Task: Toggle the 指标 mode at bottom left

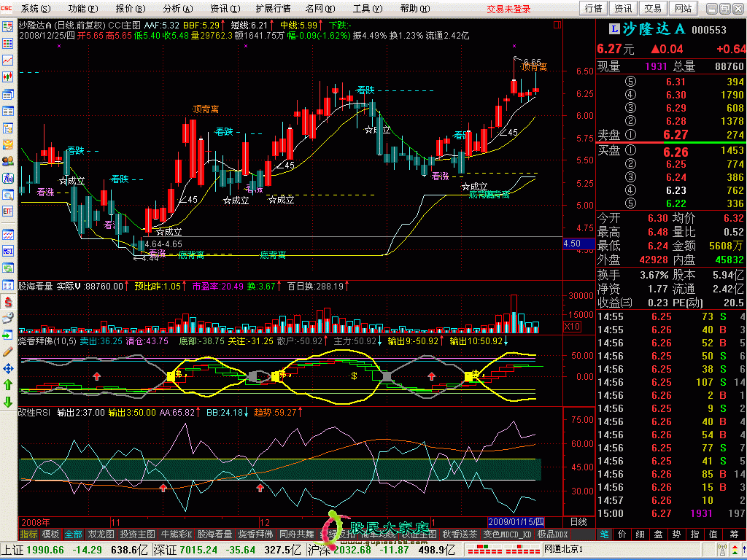Action: [x=28, y=534]
